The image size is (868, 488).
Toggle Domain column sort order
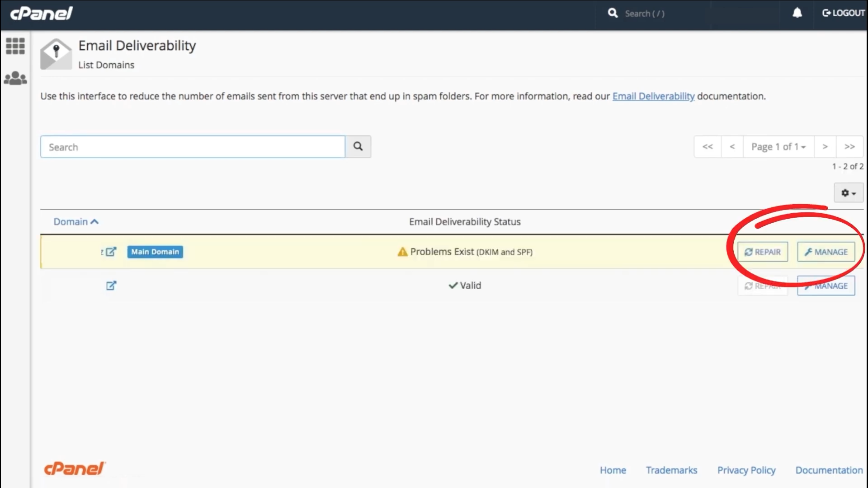(x=75, y=221)
